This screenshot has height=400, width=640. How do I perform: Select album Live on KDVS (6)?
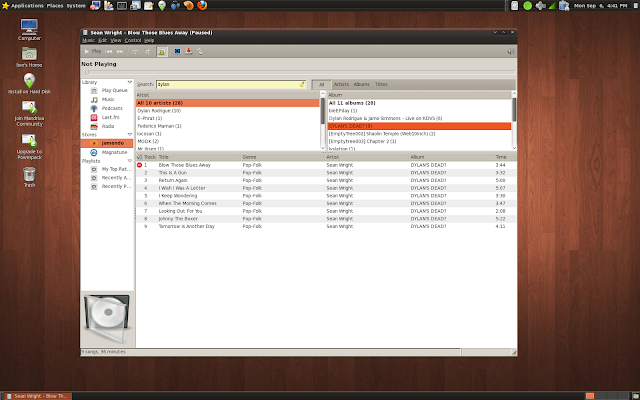[419, 118]
